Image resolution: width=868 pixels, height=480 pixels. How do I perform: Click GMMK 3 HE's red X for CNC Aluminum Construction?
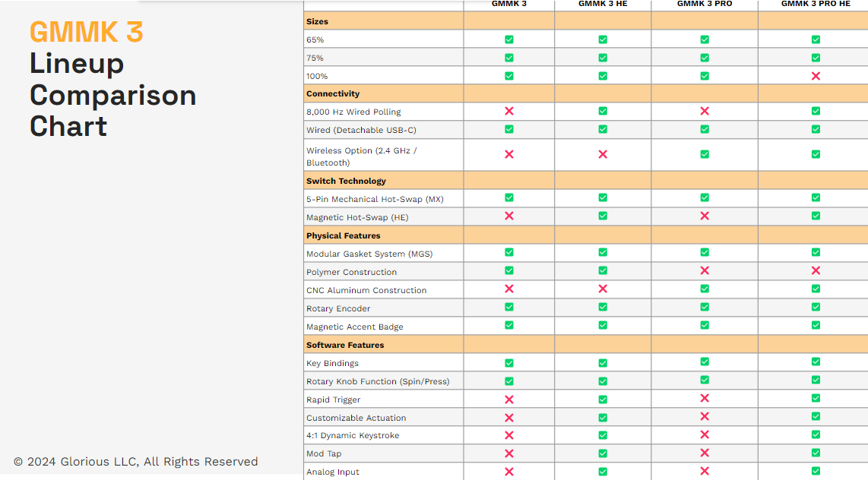603,289
